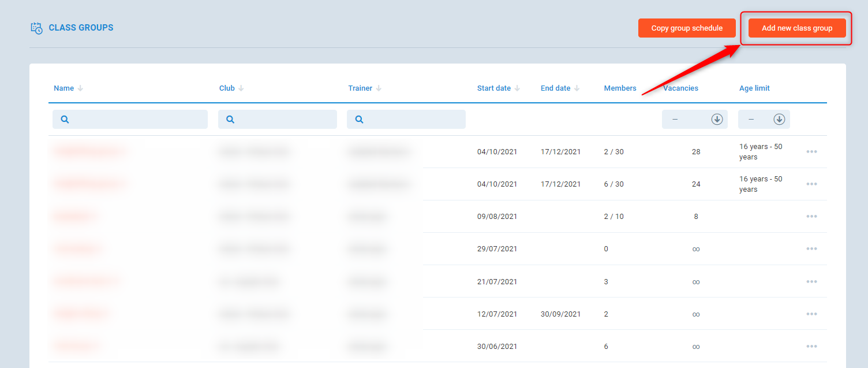The image size is (868, 368).
Task: Sort by Club column arrow
Action: (241, 88)
